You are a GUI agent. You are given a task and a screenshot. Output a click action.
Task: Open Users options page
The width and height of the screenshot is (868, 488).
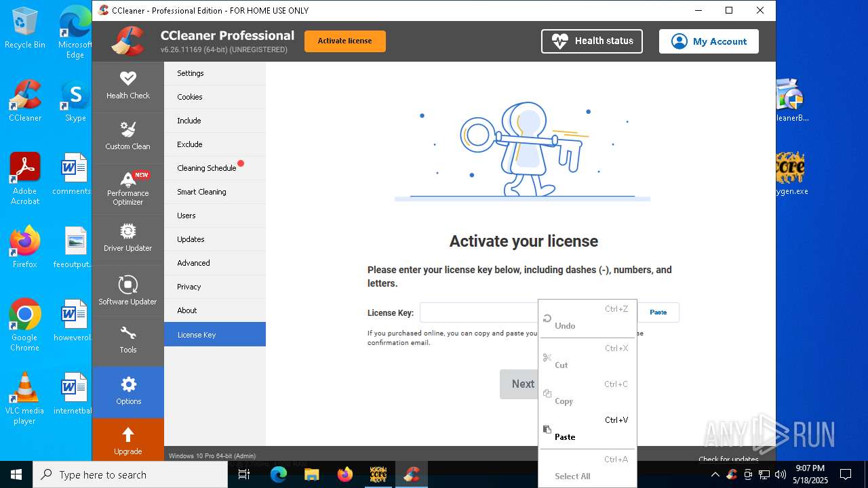pos(215,216)
